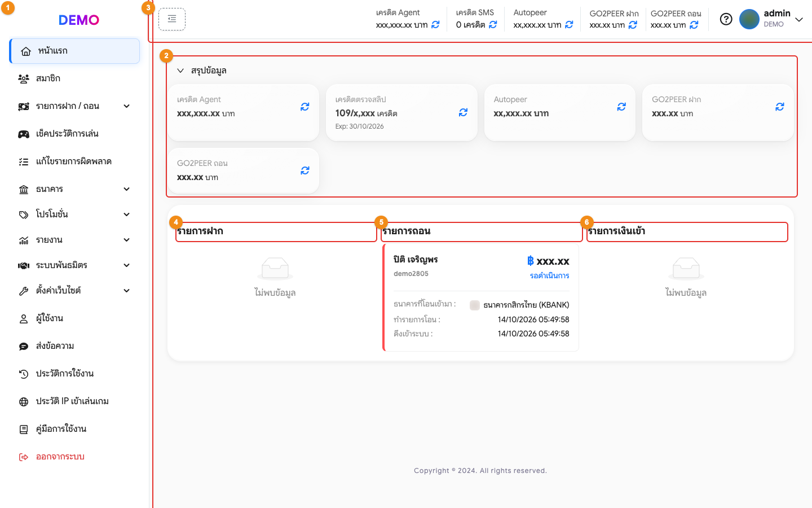Open withdrawal card of ปิติ เจริญพร
Viewport: 812px width, 508px height.
tap(480, 297)
